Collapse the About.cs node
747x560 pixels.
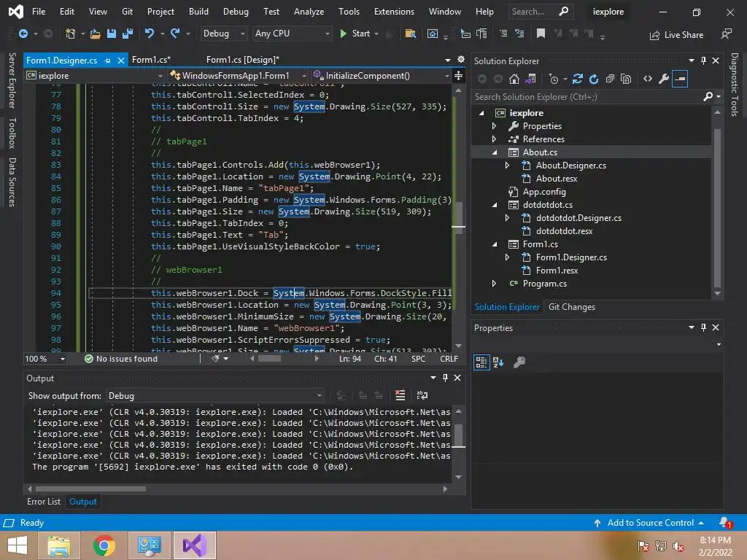[495, 152]
